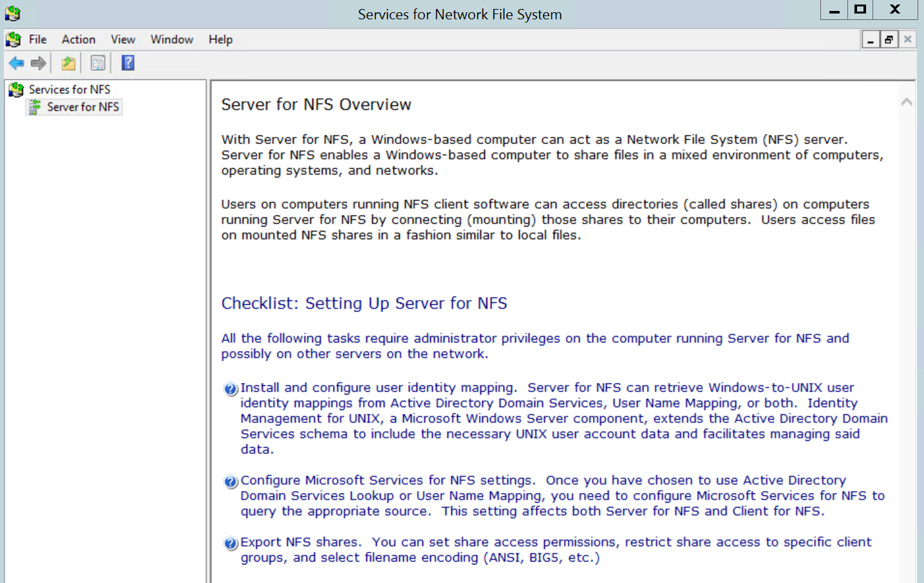
Task: Open the Action menu
Action: 79,40
